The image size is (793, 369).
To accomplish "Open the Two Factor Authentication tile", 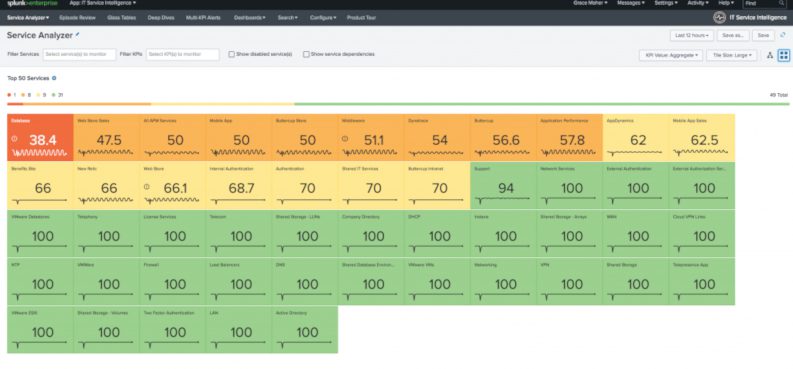I will 172,330.
